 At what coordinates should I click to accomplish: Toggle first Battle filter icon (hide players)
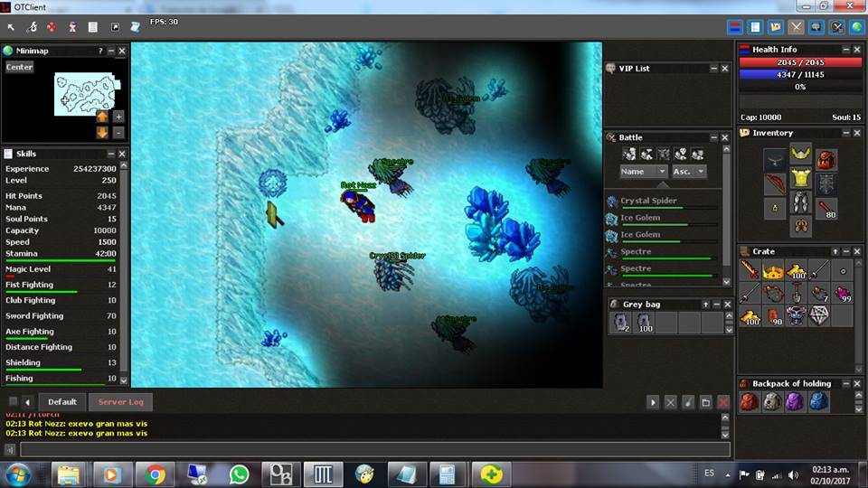[x=629, y=155]
